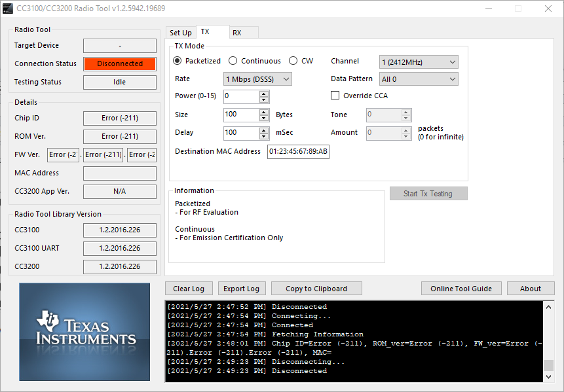The width and height of the screenshot is (564, 392).
Task: Click the Disconnected connection status box
Action: click(x=120, y=63)
